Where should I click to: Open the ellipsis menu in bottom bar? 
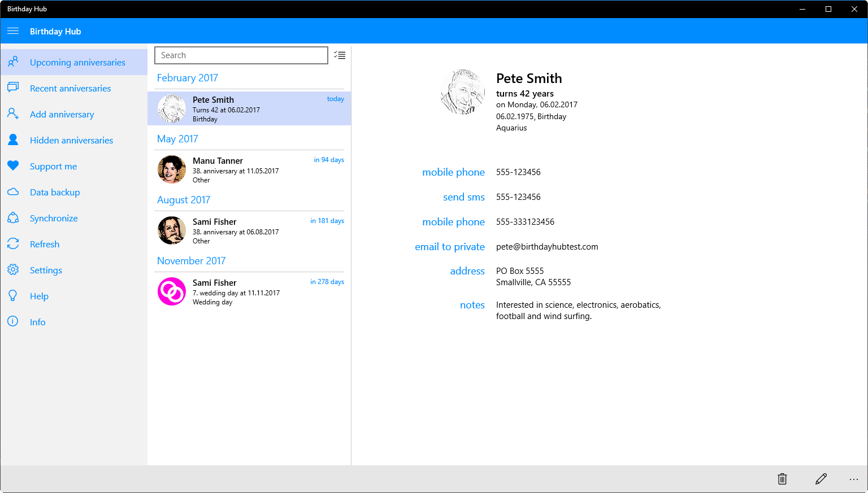coord(854,479)
